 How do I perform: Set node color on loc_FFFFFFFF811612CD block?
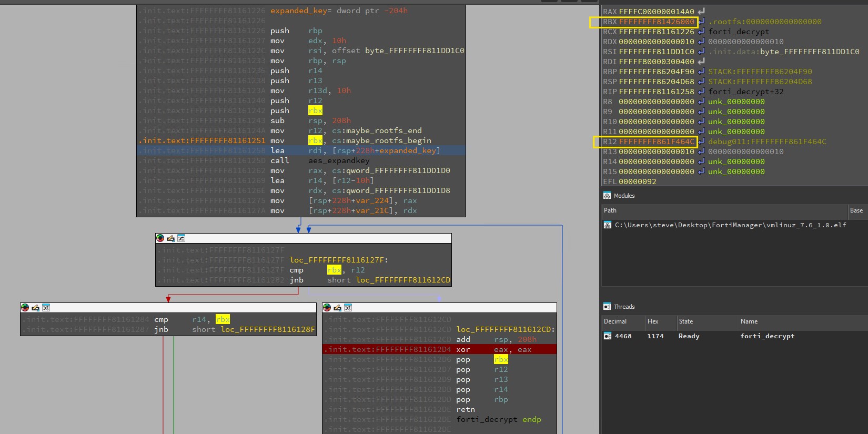pos(327,308)
